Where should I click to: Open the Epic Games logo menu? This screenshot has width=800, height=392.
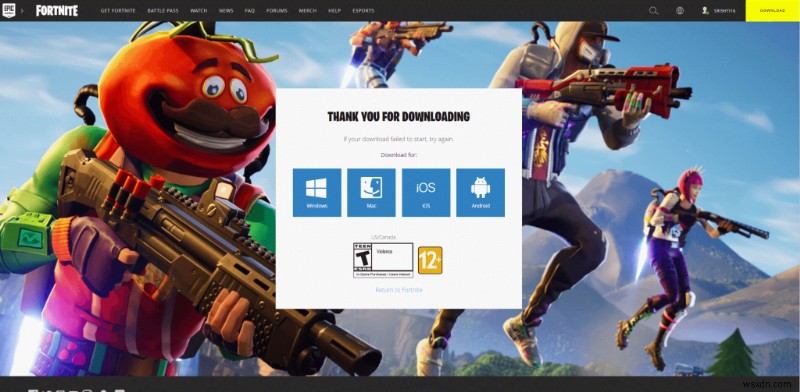[x=9, y=10]
